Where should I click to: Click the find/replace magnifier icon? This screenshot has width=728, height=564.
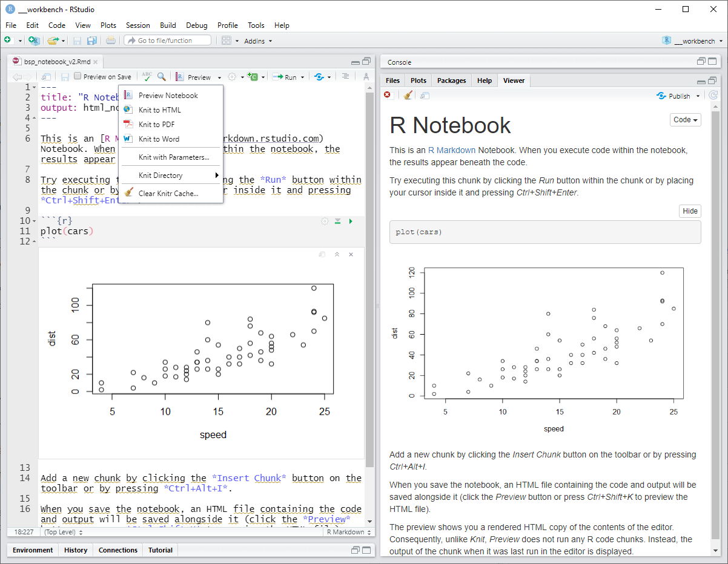[x=162, y=77]
